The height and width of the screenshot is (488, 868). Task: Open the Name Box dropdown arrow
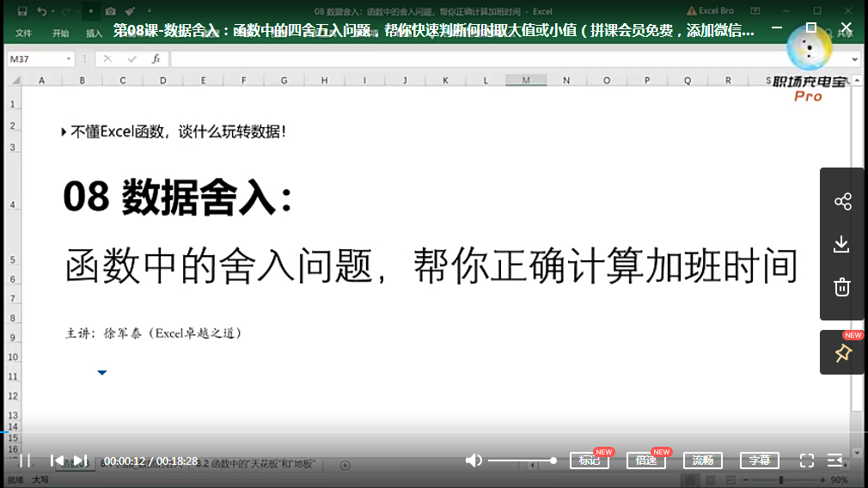pos(69,58)
